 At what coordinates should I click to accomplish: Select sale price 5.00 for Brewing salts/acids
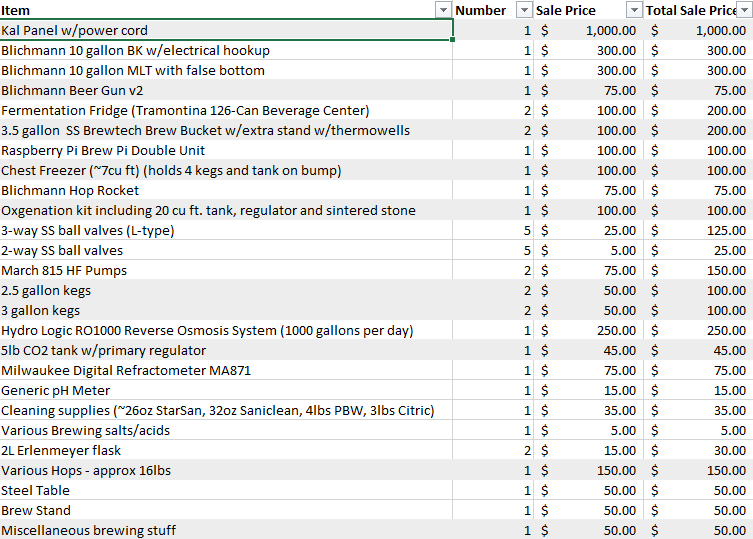[x=588, y=430]
